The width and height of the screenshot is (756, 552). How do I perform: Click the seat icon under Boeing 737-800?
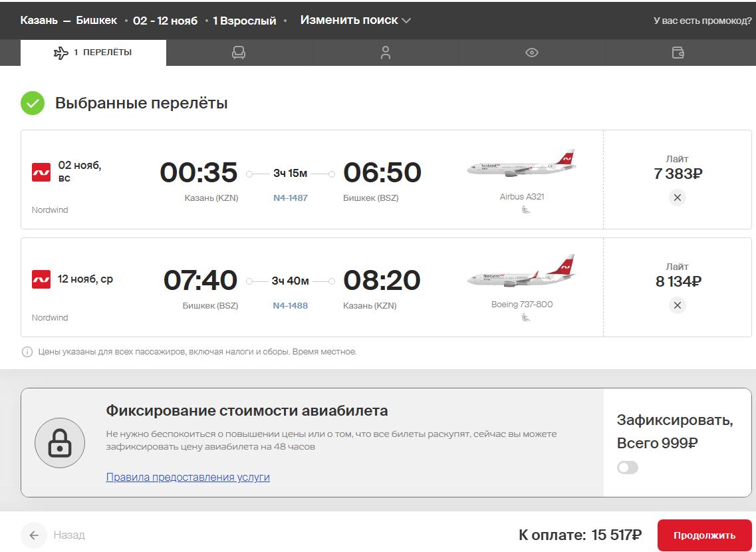tap(526, 318)
